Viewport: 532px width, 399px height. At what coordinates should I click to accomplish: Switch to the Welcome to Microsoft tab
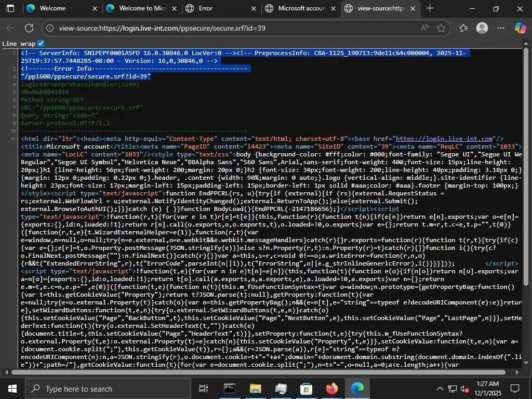142,8
